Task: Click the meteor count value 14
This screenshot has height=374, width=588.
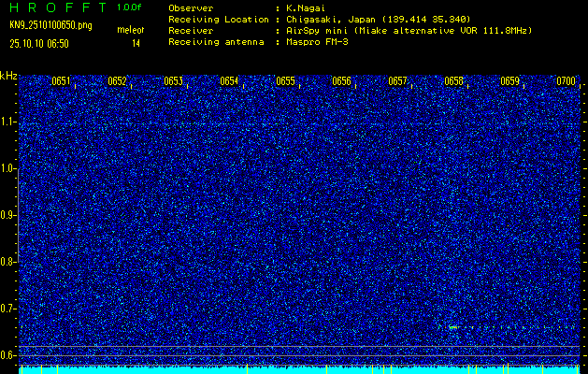Action: [x=136, y=43]
